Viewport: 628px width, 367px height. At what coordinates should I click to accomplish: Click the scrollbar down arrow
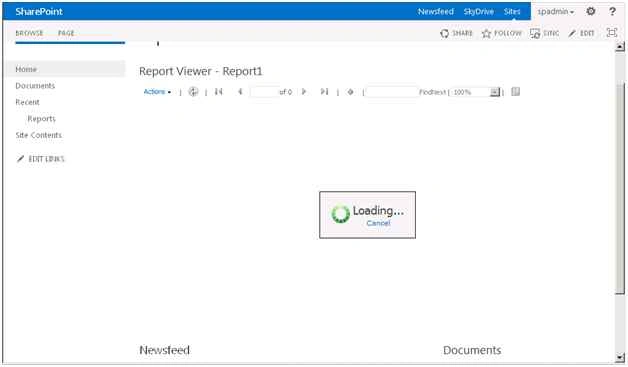click(620, 356)
